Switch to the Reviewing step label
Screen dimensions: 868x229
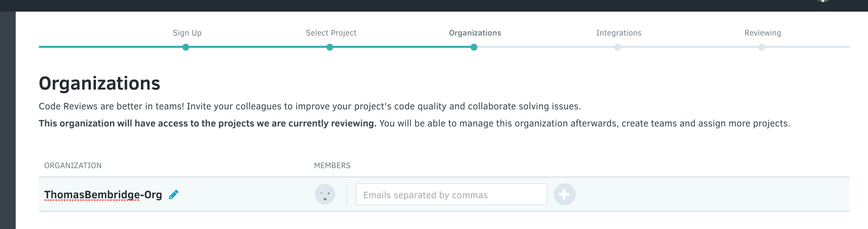763,33
